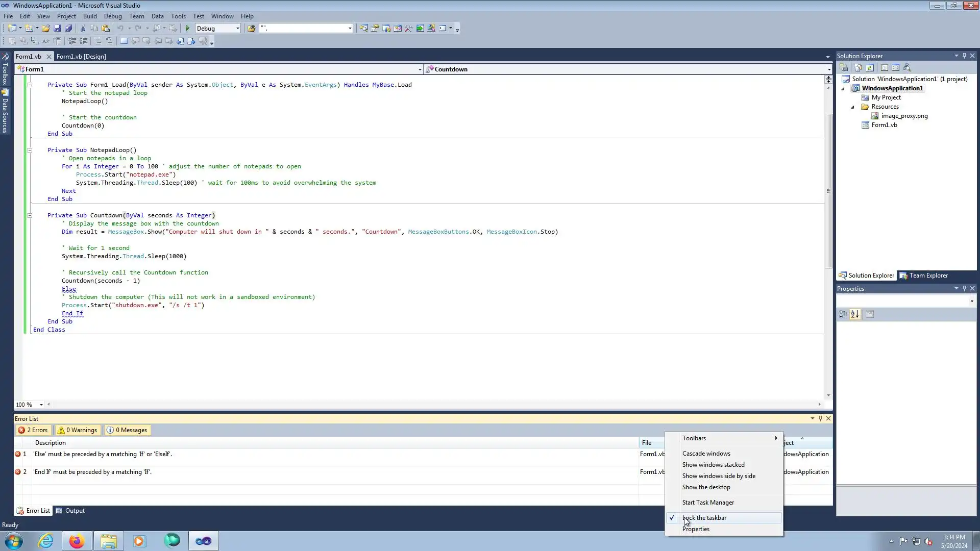
Task: Toggle the 2 Errors filter
Action: click(x=33, y=430)
